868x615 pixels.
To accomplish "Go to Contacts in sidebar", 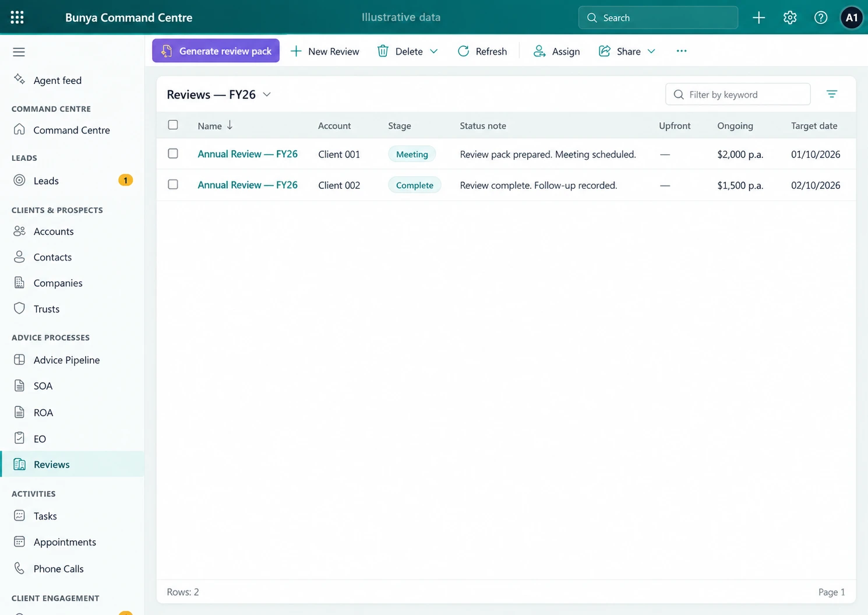I will coord(72,257).
